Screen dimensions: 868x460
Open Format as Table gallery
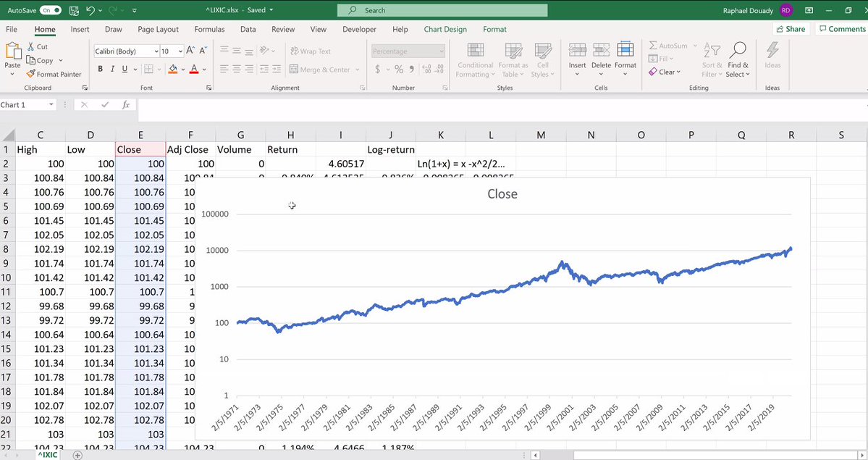pos(513,60)
